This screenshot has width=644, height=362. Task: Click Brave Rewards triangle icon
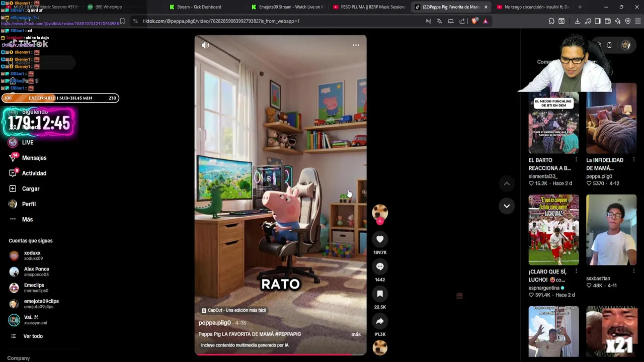click(486, 21)
